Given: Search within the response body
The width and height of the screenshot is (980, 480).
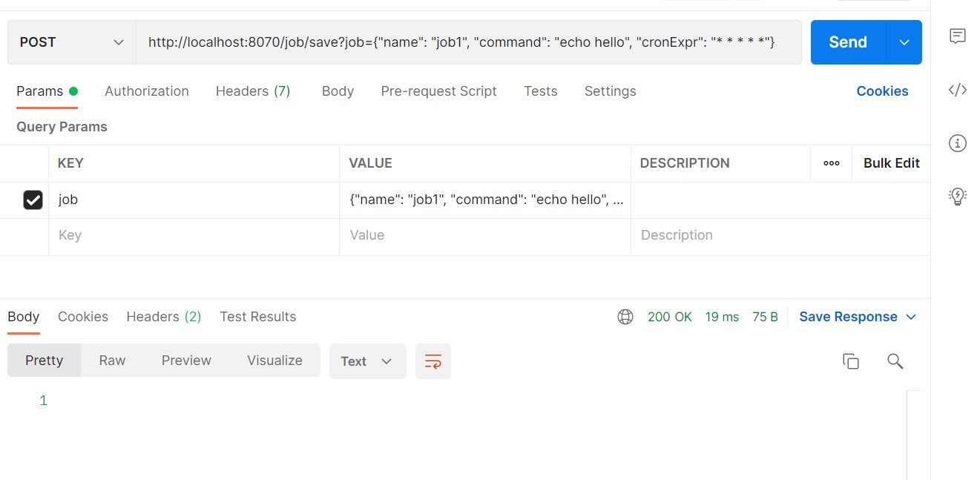Looking at the screenshot, I should (895, 361).
